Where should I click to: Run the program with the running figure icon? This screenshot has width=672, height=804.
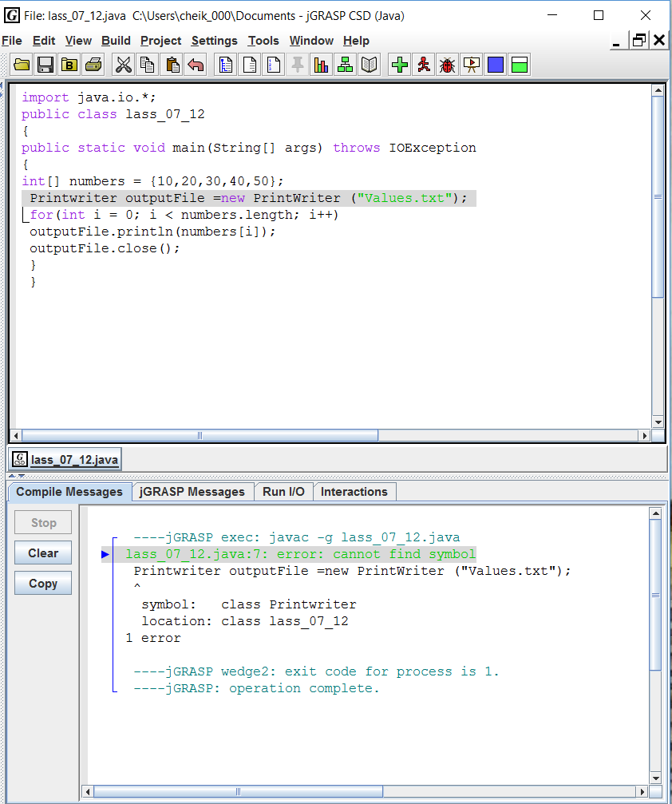tap(422, 65)
